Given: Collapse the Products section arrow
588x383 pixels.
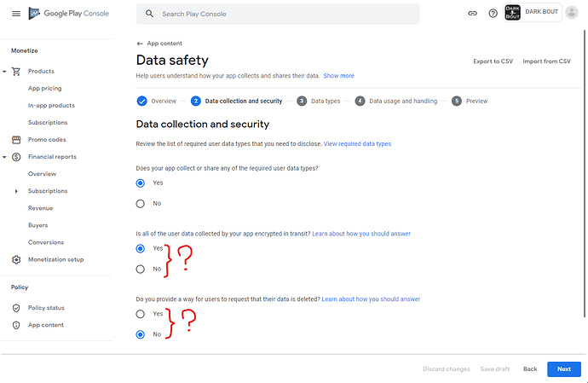Looking at the screenshot, I should pos(4,72).
